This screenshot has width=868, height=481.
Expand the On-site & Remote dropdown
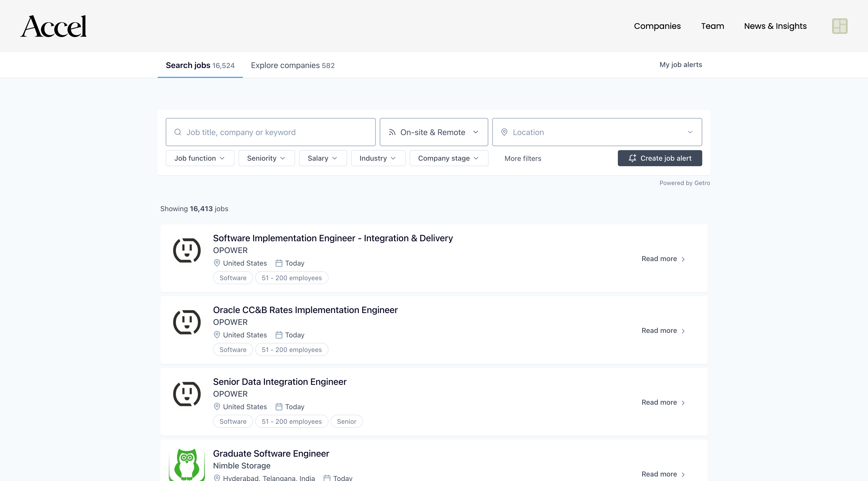pyautogui.click(x=434, y=132)
